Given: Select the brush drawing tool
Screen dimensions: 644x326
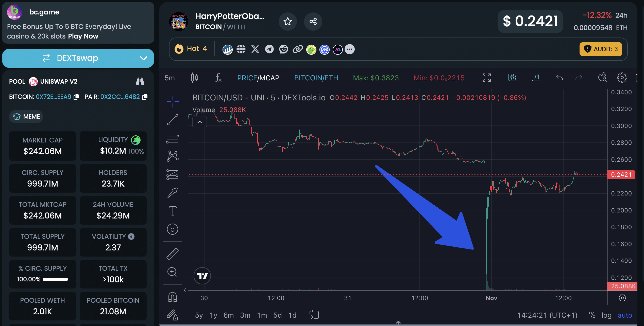Looking at the screenshot, I should point(173,193).
